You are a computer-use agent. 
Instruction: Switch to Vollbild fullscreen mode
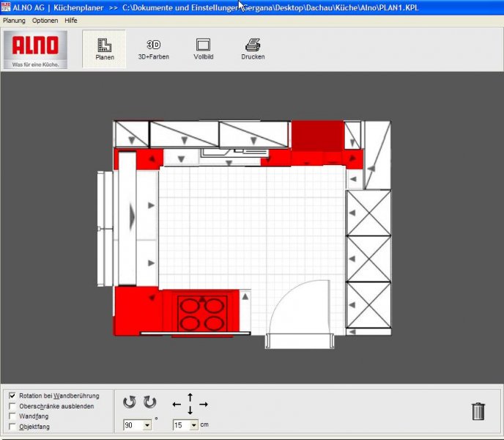[204, 49]
